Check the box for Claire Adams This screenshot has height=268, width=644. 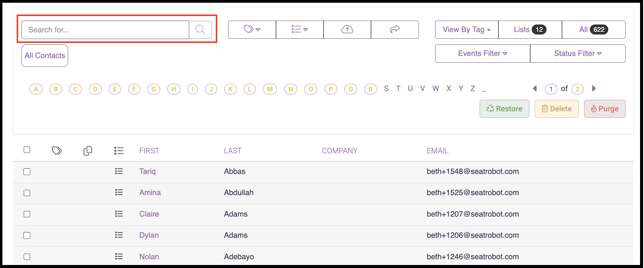coord(27,214)
